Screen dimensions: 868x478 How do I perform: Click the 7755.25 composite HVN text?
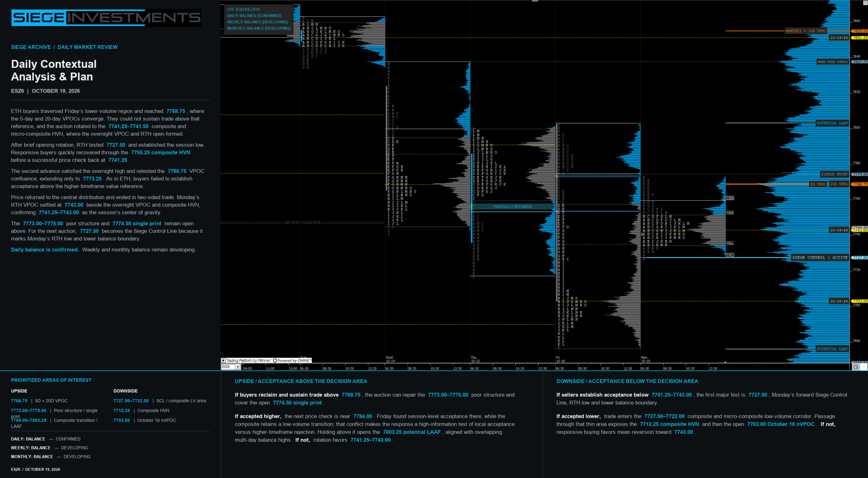tap(160, 153)
